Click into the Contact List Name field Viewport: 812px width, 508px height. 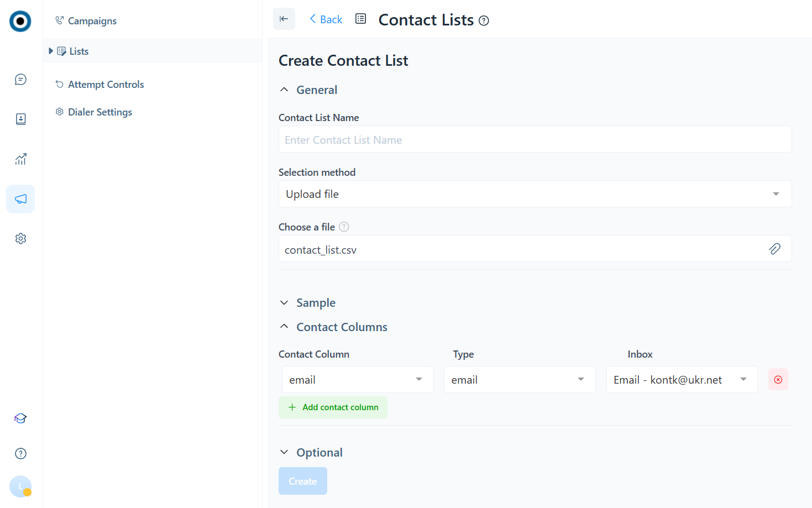tap(535, 140)
